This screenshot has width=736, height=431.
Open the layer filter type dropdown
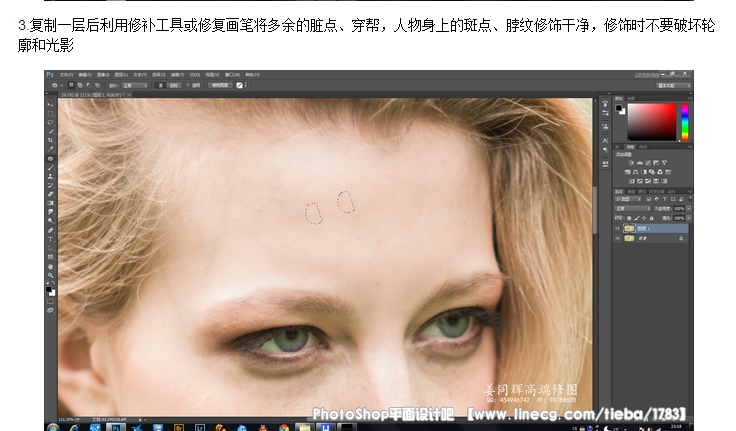[628, 199]
